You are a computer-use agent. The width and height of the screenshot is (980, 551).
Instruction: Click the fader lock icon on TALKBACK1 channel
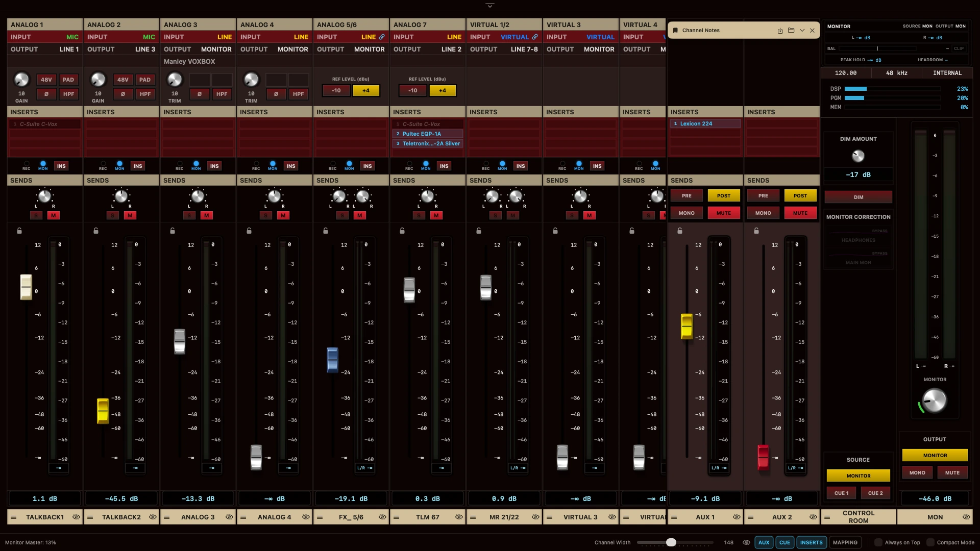point(19,231)
